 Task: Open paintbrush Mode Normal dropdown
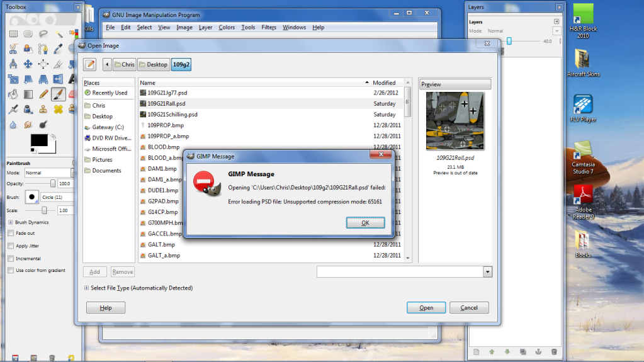coord(49,173)
